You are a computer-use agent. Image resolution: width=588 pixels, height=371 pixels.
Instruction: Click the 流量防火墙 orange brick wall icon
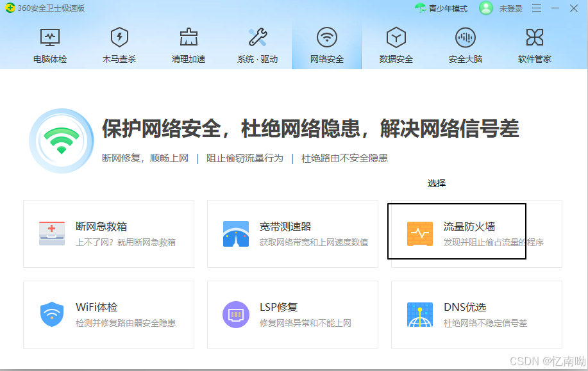click(x=420, y=234)
